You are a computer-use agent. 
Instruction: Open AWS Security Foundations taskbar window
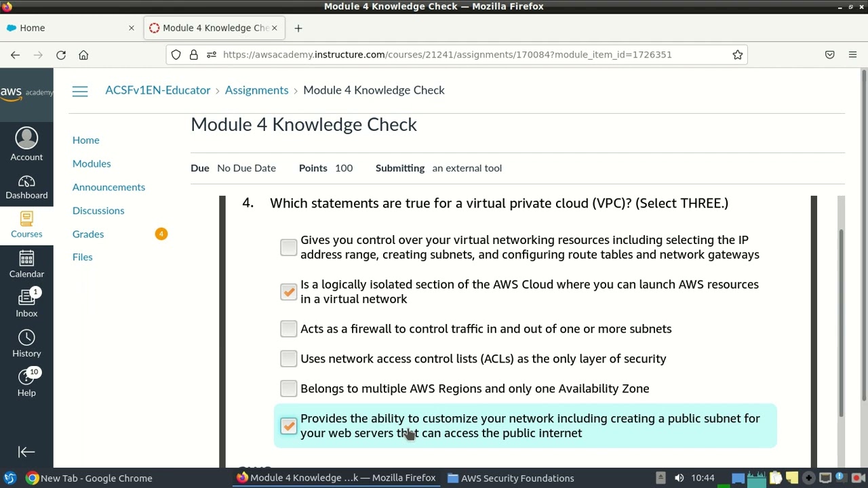pos(511,478)
